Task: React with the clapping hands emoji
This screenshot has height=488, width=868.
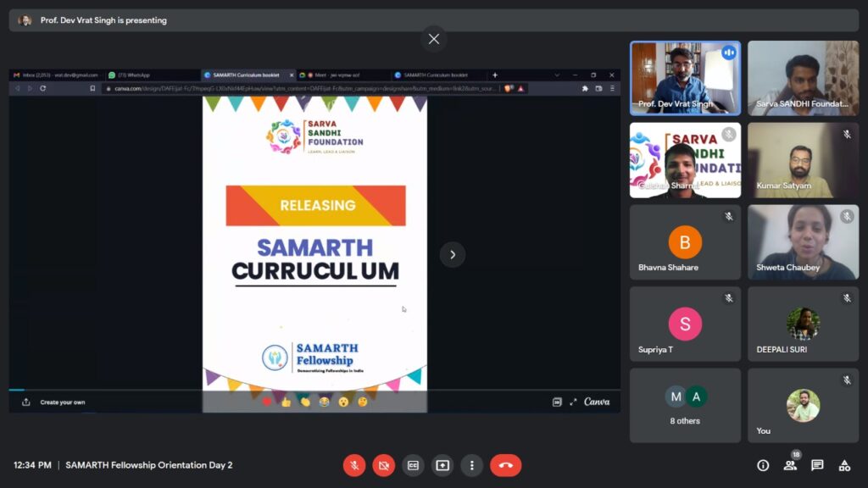Action: 305,402
